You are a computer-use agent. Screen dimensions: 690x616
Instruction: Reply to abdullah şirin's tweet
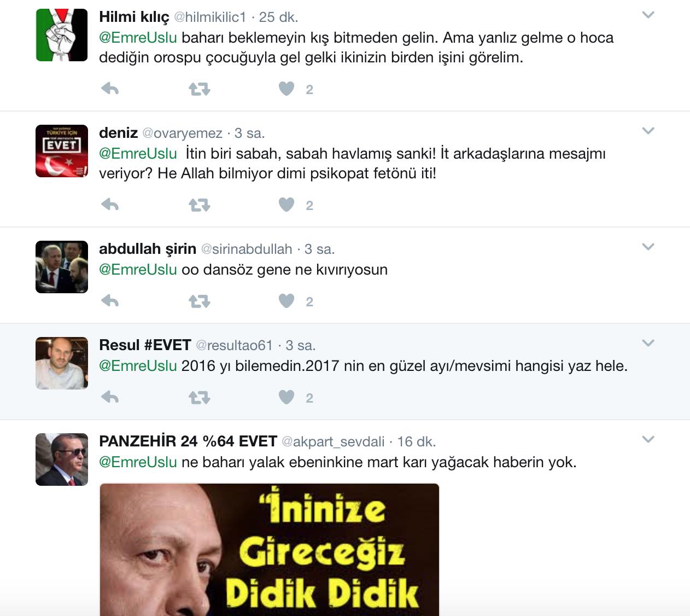coord(110,301)
